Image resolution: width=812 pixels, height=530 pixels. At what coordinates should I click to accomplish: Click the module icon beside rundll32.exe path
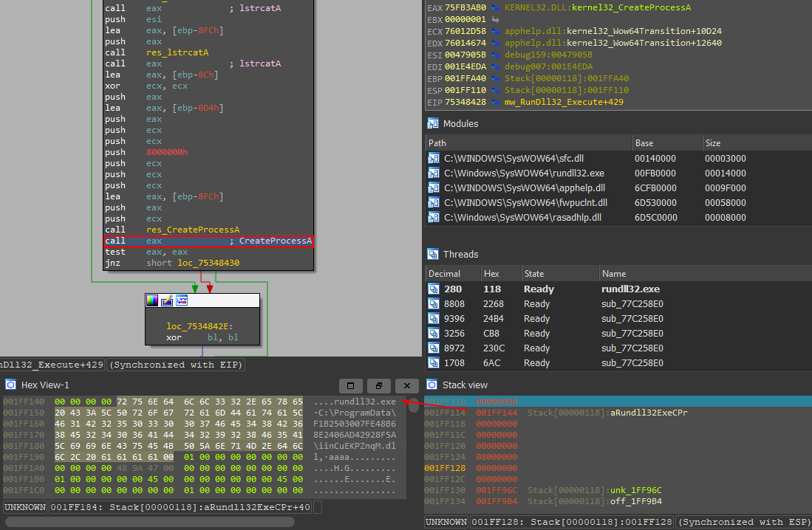click(434, 173)
